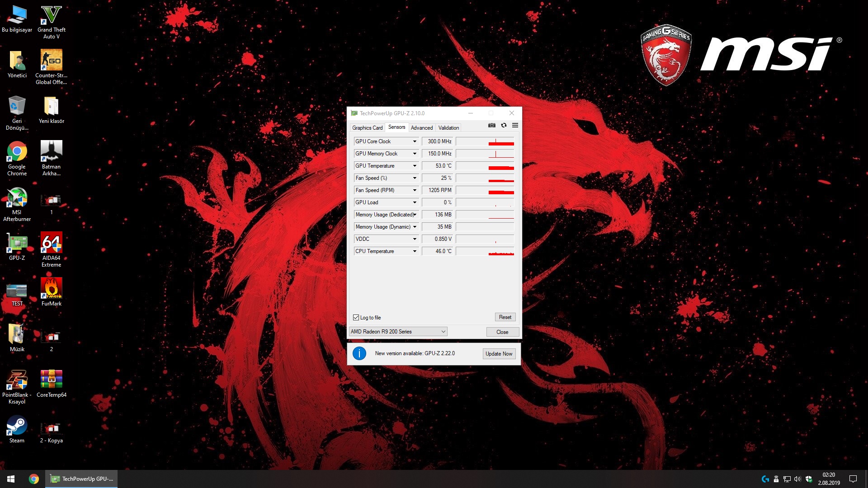Click the Update Now button
The height and width of the screenshot is (488, 868).
[x=499, y=354]
